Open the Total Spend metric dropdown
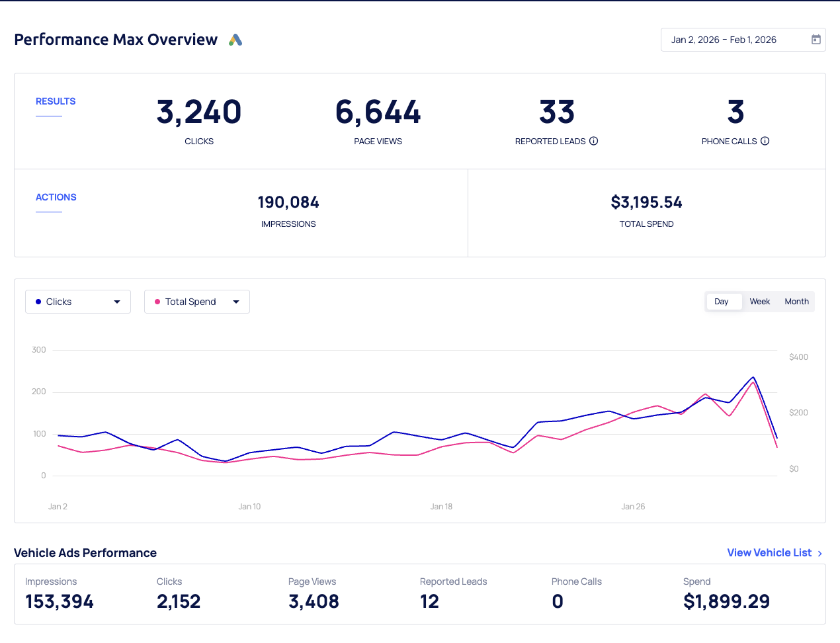840x643 pixels. click(x=236, y=302)
